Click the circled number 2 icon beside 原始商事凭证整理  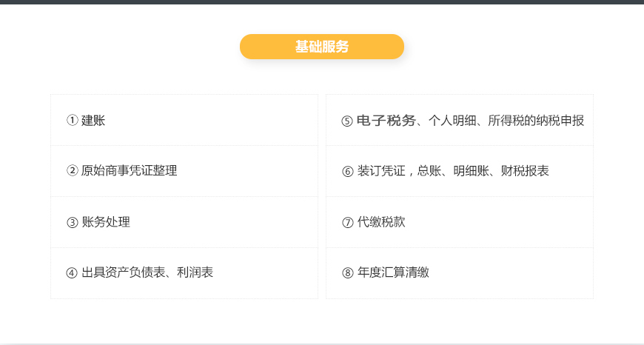point(73,170)
